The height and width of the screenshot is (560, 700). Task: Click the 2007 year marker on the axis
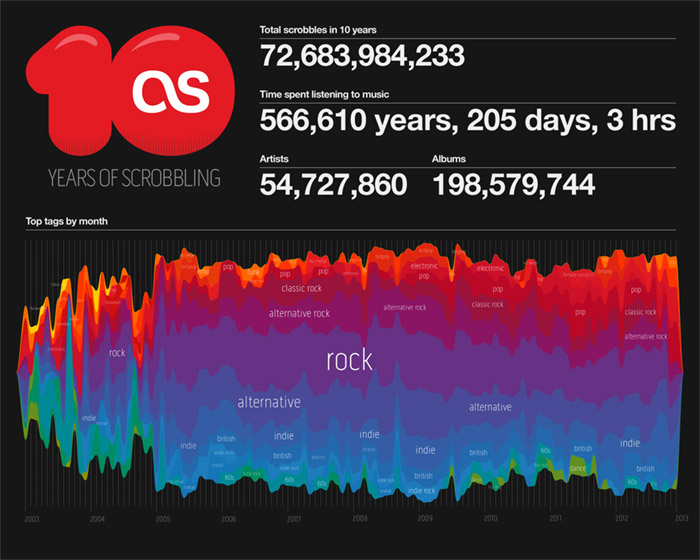(294, 519)
